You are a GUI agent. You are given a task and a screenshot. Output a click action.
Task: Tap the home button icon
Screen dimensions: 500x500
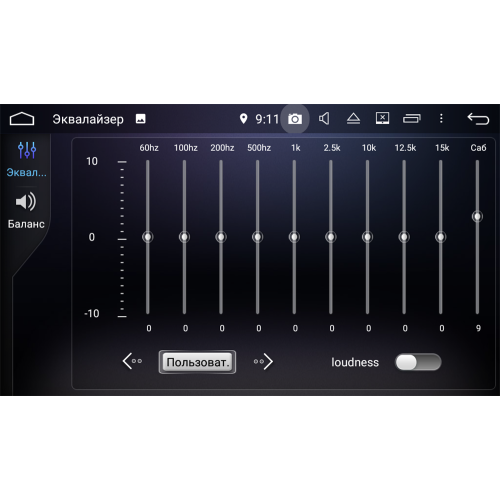click(22, 119)
